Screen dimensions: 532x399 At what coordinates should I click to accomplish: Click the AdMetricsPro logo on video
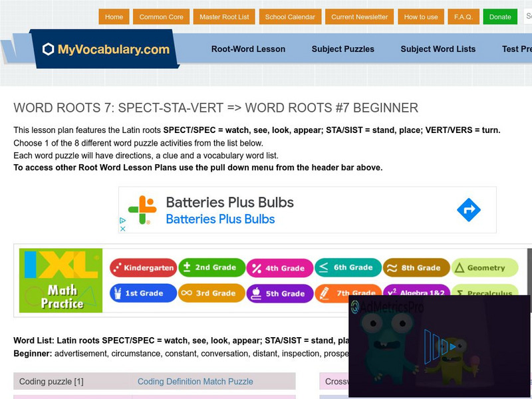(x=387, y=307)
